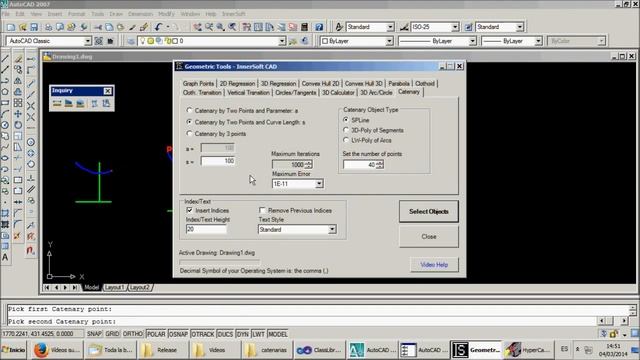640x360 pixels.
Task: Select the Move tool in Modify toolbar
Action: (x=18, y=114)
